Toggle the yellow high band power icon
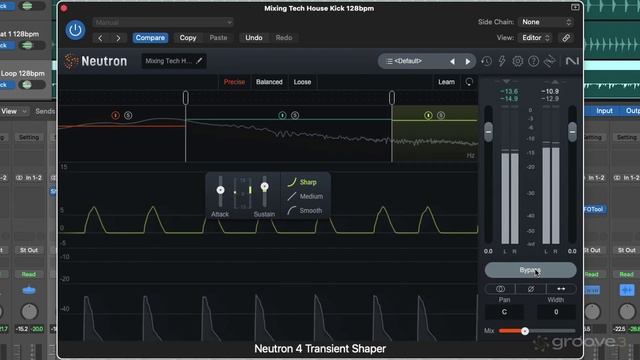The image size is (640, 360). [x=428, y=116]
